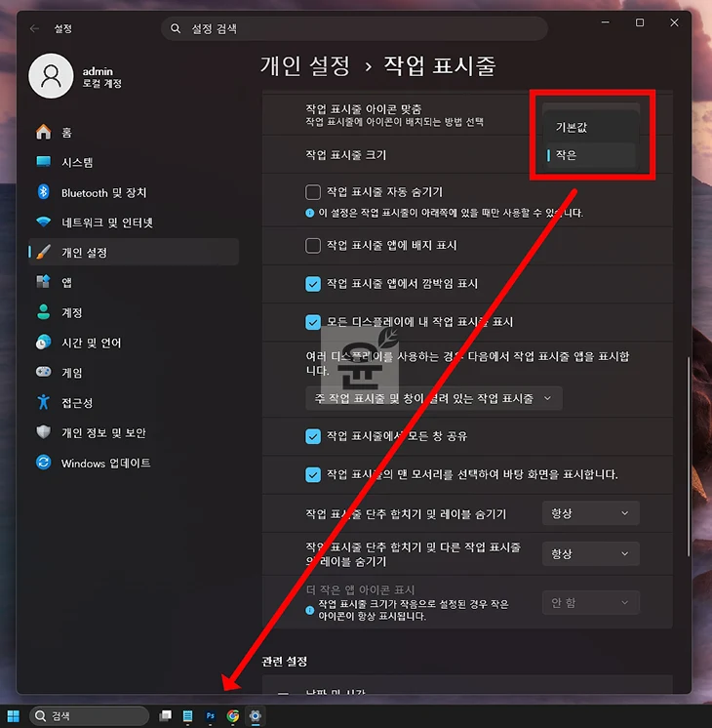This screenshot has height=728, width=712.
Task: Open the Windows Start button
Action: click(x=14, y=716)
